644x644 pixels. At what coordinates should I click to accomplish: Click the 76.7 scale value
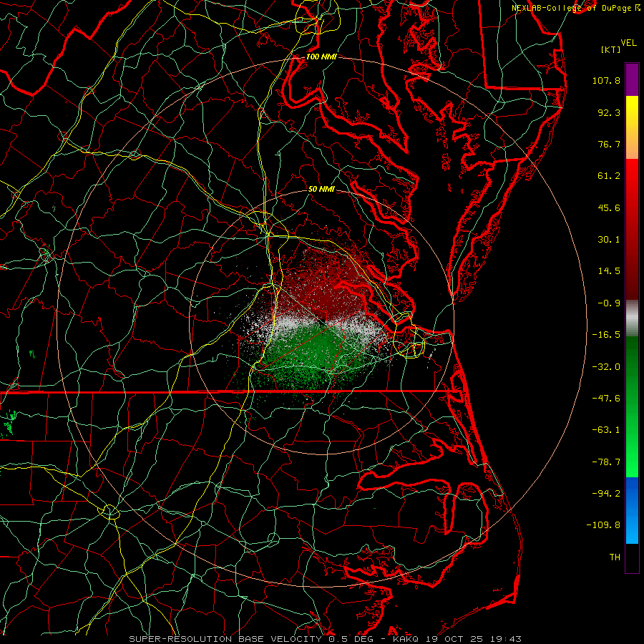[609, 144]
